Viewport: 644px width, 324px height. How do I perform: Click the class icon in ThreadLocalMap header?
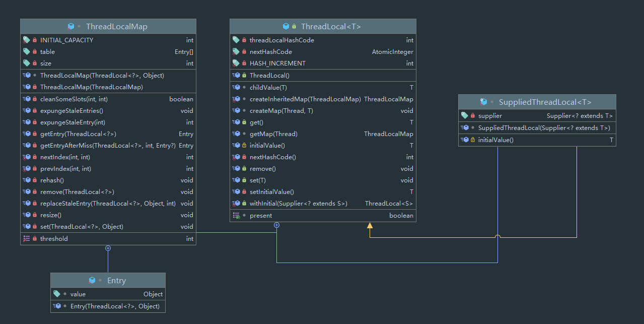pyautogui.click(x=71, y=27)
